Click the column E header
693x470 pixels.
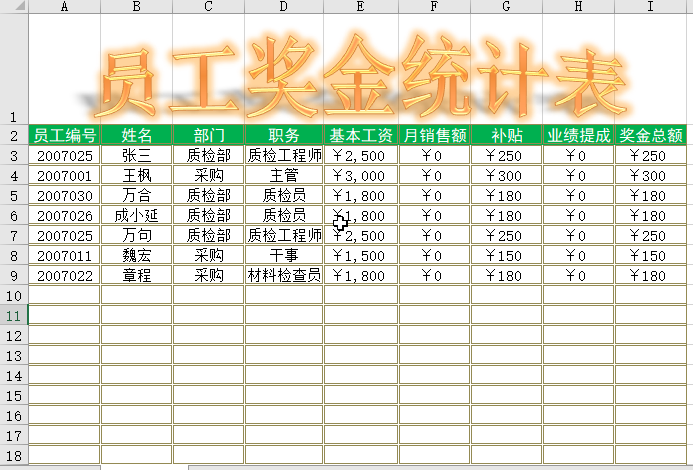tap(360, 6)
